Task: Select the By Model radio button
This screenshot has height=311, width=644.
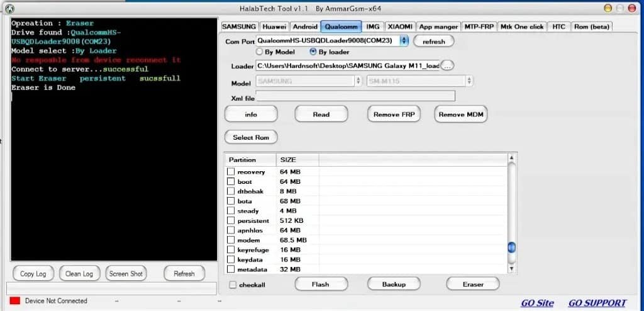Action: tap(259, 52)
